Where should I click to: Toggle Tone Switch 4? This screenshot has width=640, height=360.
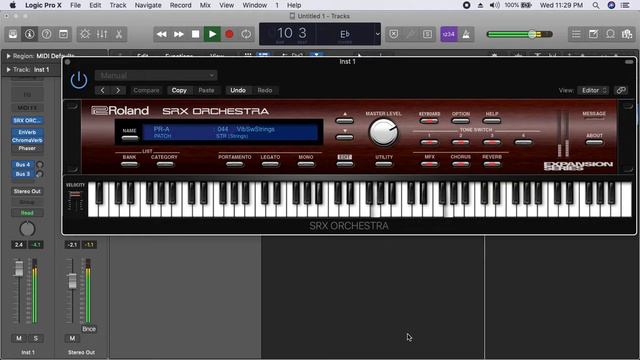[x=523, y=142]
